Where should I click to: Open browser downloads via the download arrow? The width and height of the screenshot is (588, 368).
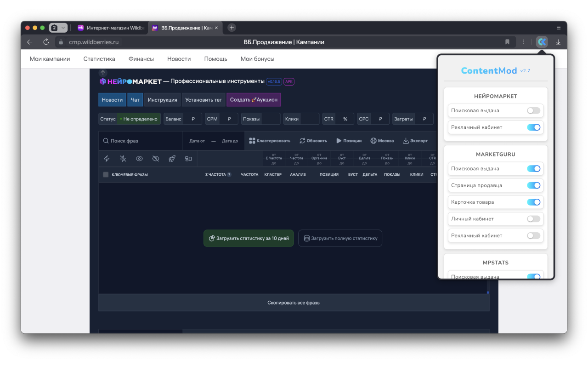pos(558,42)
